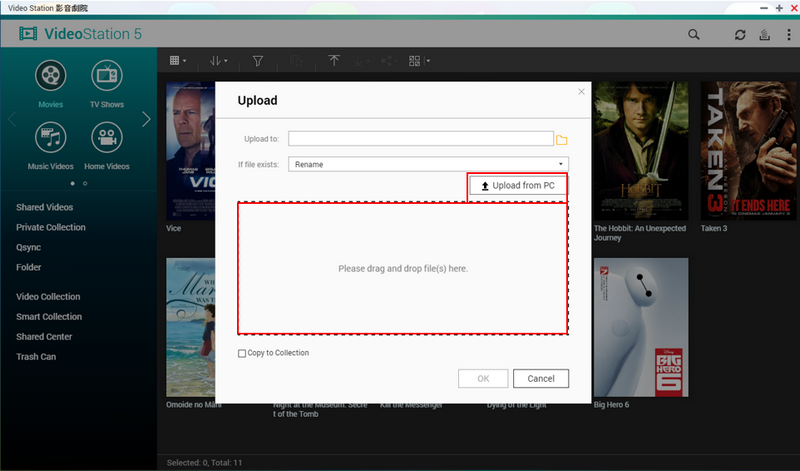Open the grid view mode dropdown
The image size is (800, 471).
tap(178, 61)
